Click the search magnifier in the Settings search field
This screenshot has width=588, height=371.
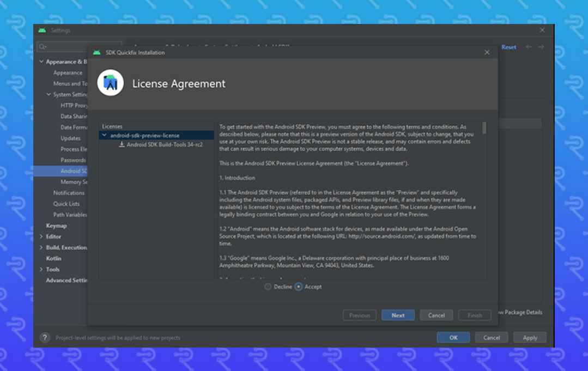click(x=43, y=47)
